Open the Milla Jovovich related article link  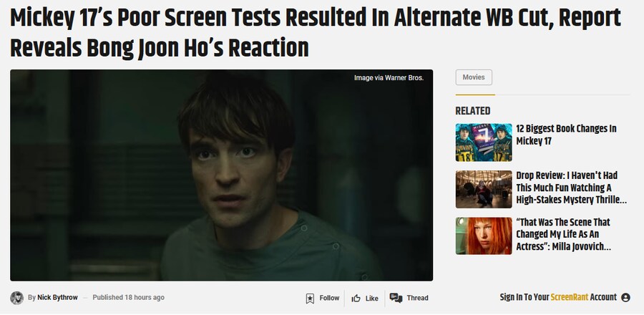coord(564,235)
